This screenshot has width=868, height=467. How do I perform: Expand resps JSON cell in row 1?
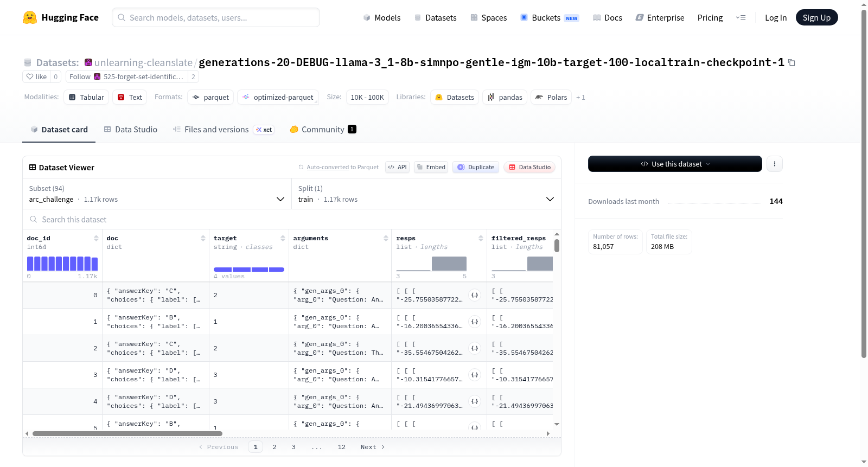[x=475, y=322]
